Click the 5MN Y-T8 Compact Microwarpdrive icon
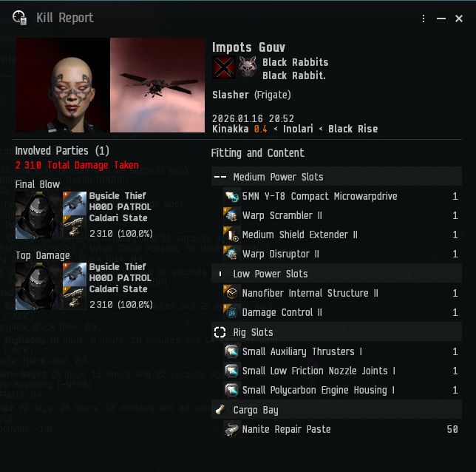This screenshot has height=472, width=476. click(232, 196)
